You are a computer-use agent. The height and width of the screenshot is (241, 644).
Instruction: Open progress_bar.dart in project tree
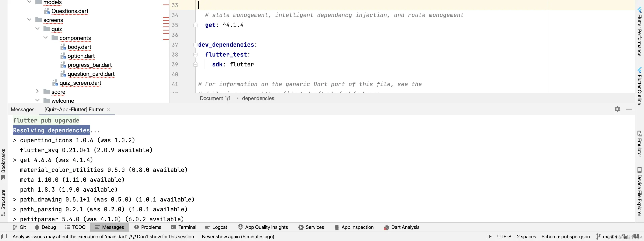[x=89, y=65]
